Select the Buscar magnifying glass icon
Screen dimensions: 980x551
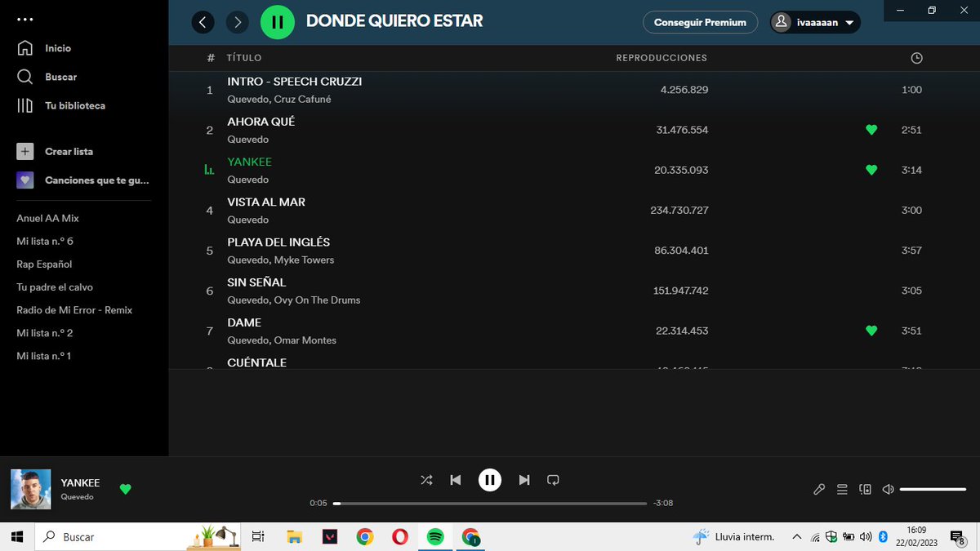click(25, 77)
